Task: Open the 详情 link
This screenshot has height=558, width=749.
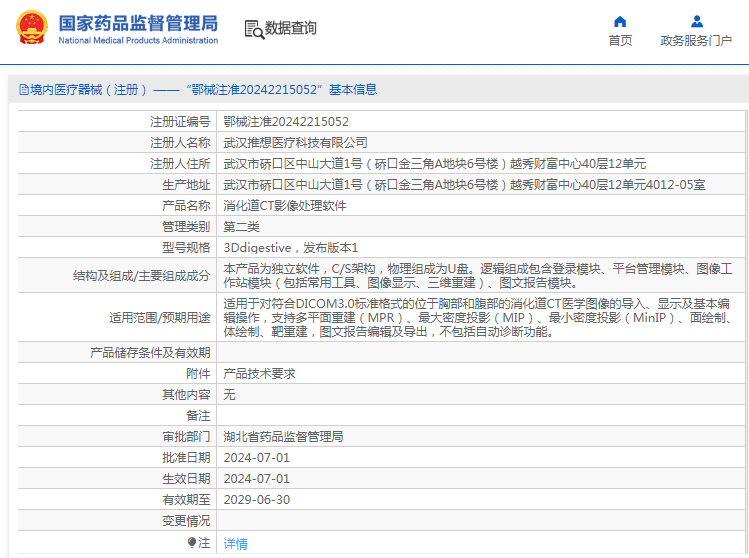Action: point(235,544)
